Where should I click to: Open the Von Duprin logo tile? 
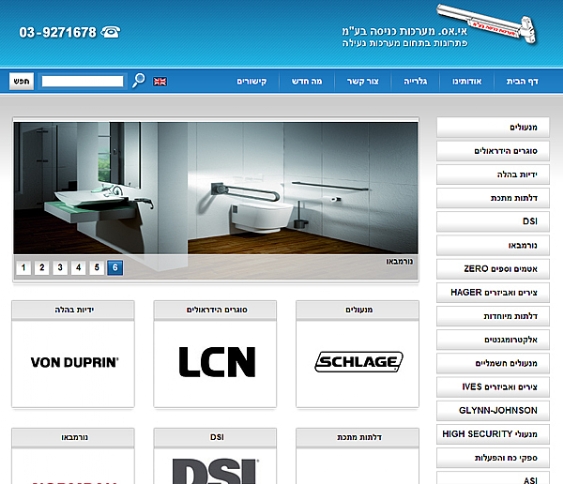73,364
